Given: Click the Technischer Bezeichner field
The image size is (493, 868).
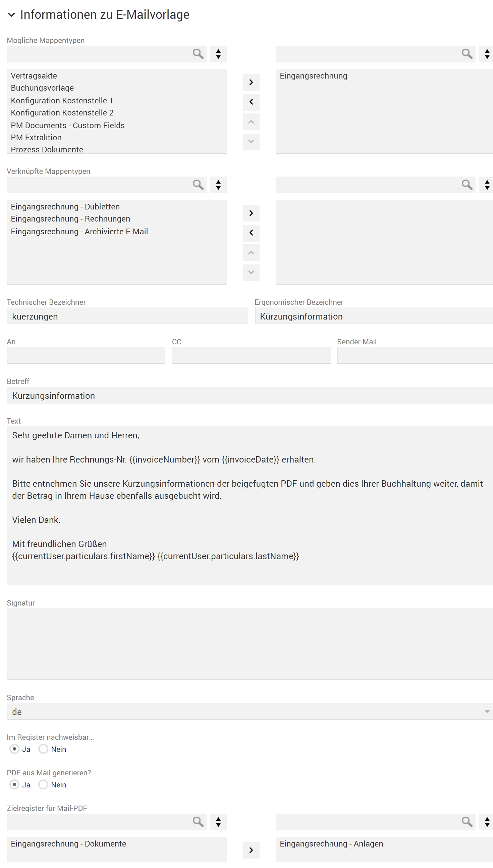Looking at the screenshot, I should click(x=127, y=316).
